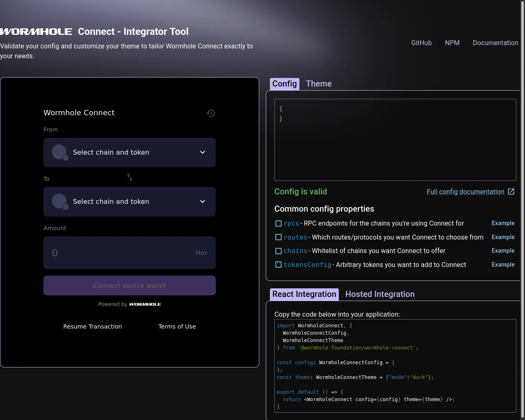Screen dimensions: 525x420
Task: Click the rpcs property name
Action: pyautogui.click(x=291, y=224)
